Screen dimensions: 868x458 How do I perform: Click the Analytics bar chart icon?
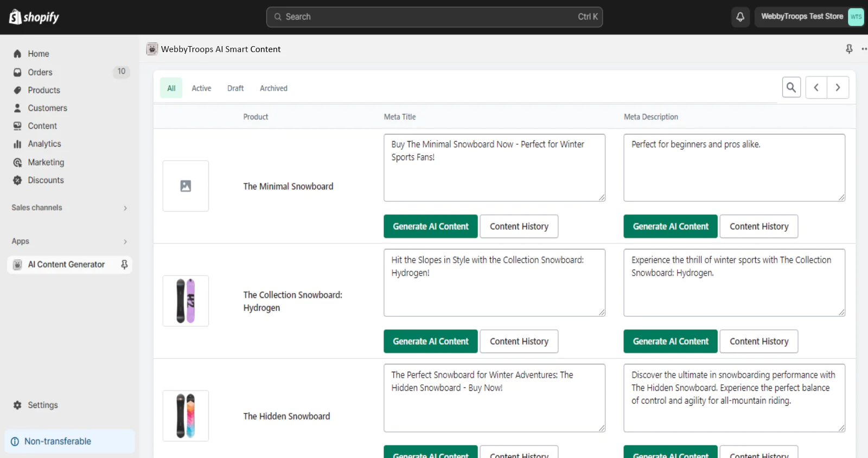click(x=17, y=144)
